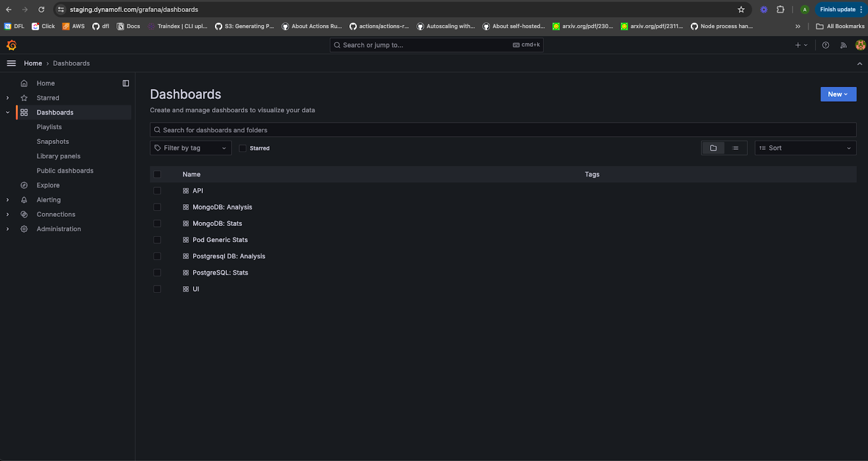Click the Alerting bell icon
Image resolution: width=868 pixels, height=461 pixels.
pyautogui.click(x=24, y=200)
